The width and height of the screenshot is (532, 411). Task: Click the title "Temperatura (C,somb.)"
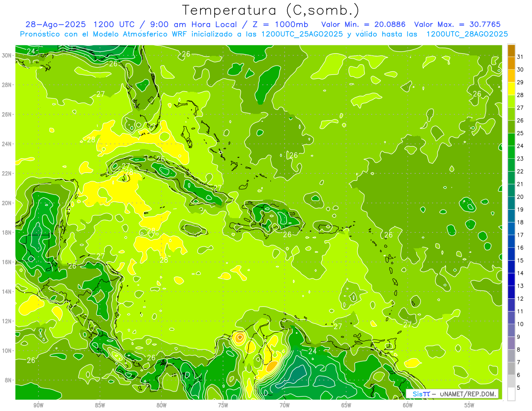pos(270,10)
